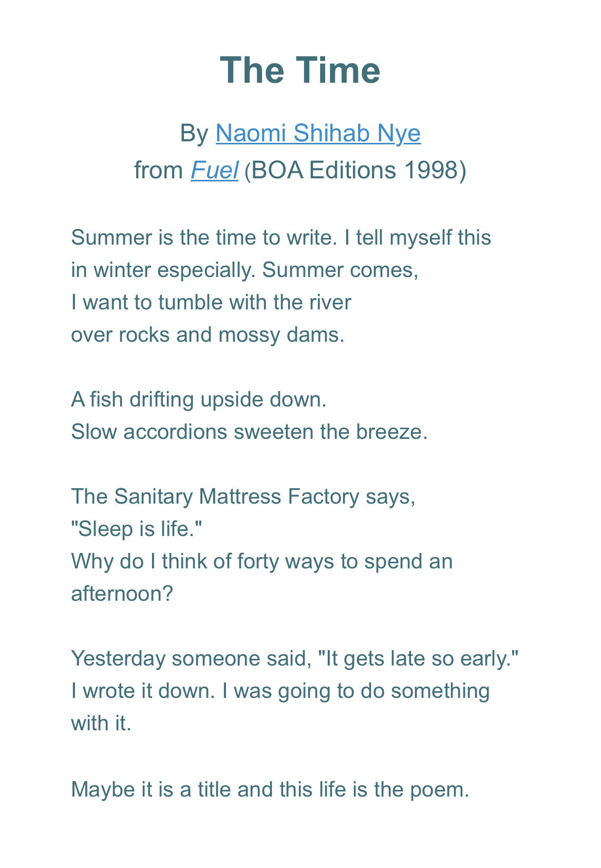Click the short line "with it."
601x868 pixels.
(101, 723)
